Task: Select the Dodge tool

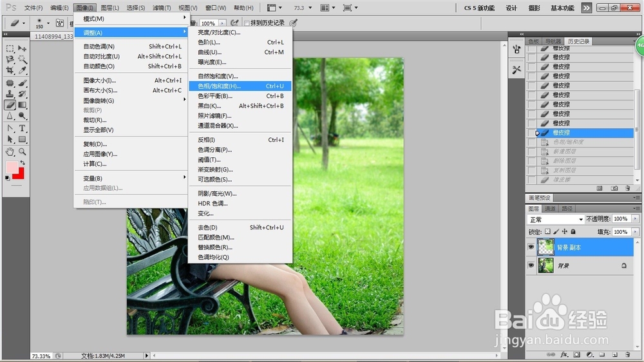Action: [x=23, y=116]
